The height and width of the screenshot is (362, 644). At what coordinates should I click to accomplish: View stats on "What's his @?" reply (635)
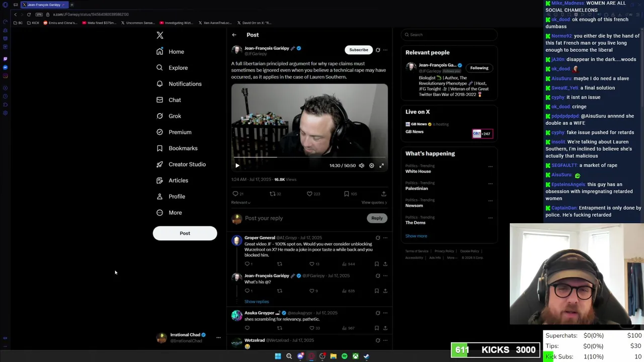tap(349, 291)
